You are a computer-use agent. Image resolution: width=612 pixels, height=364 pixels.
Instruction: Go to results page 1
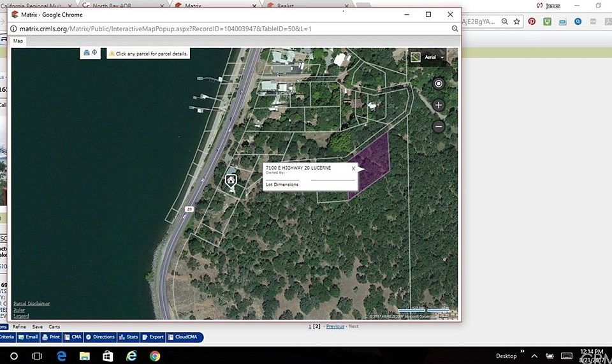pos(310,326)
